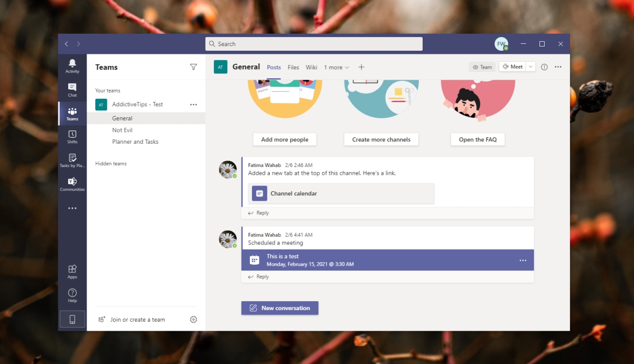Switch to the Wiki tab
Image resolution: width=634 pixels, height=364 pixels.
coord(311,68)
